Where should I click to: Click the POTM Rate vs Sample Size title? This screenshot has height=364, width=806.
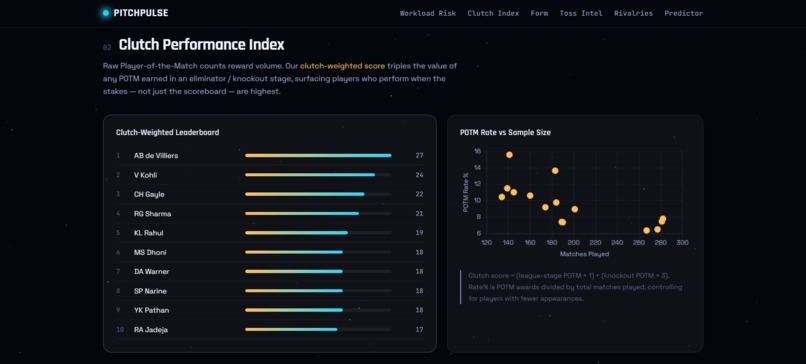coord(505,133)
